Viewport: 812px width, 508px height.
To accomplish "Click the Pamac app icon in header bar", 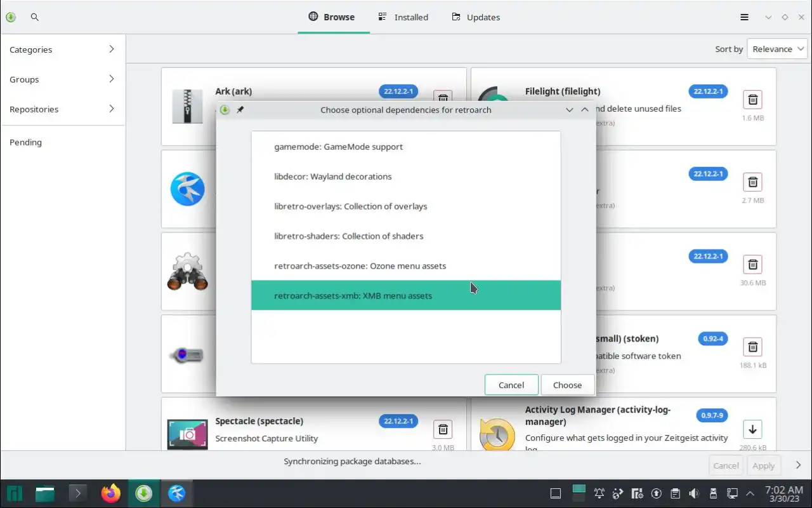I will click(11, 17).
